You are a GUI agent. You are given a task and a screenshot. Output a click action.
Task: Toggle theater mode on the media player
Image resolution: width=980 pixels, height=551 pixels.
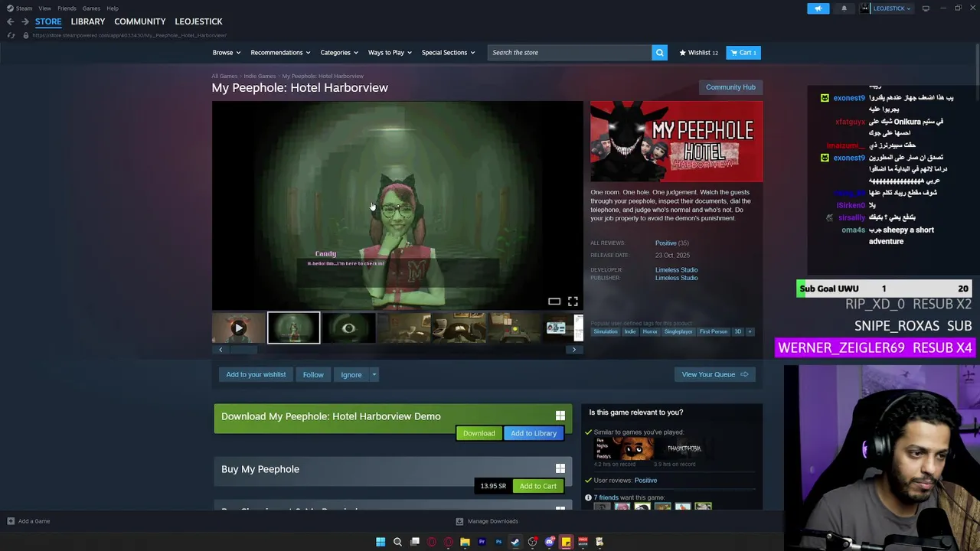click(554, 302)
